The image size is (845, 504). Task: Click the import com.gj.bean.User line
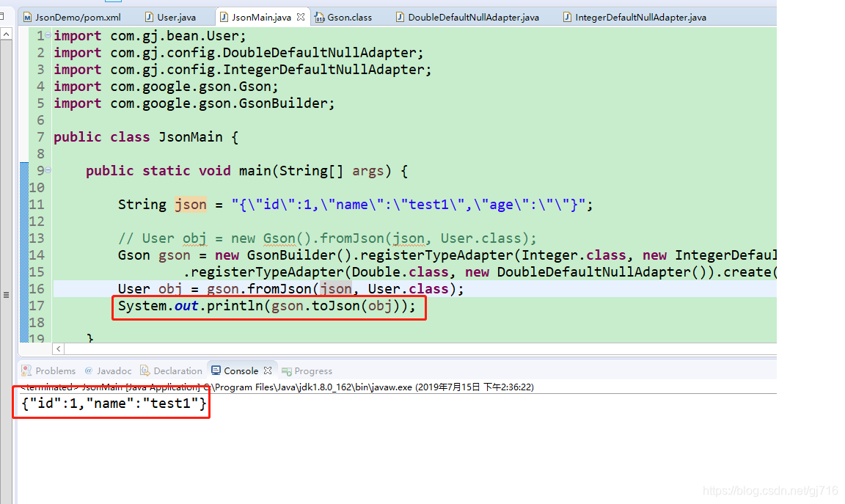click(x=150, y=35)
